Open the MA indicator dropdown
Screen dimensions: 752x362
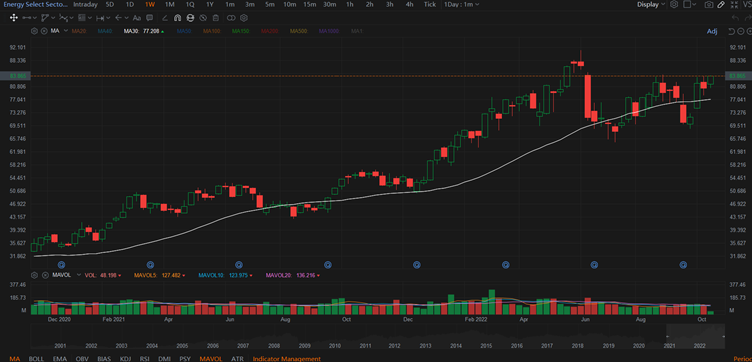(x=66, y=31)
